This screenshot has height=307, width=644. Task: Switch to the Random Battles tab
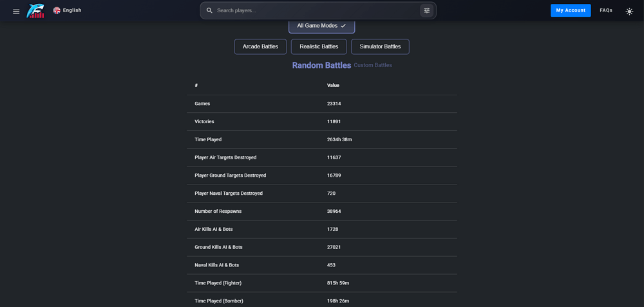pos(321,65)
